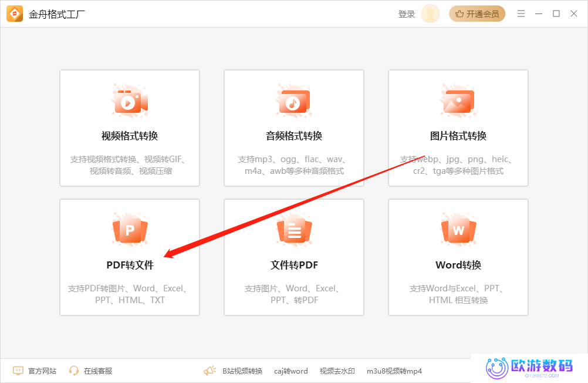Select the Word转换 W icon
This screenshot has height=383, width=588.
pyautogui.click(x=459, y=230)
